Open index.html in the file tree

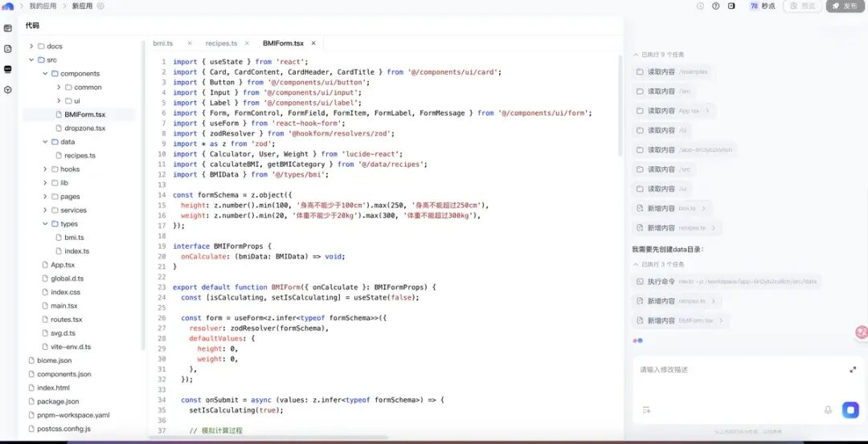point(48,388)
